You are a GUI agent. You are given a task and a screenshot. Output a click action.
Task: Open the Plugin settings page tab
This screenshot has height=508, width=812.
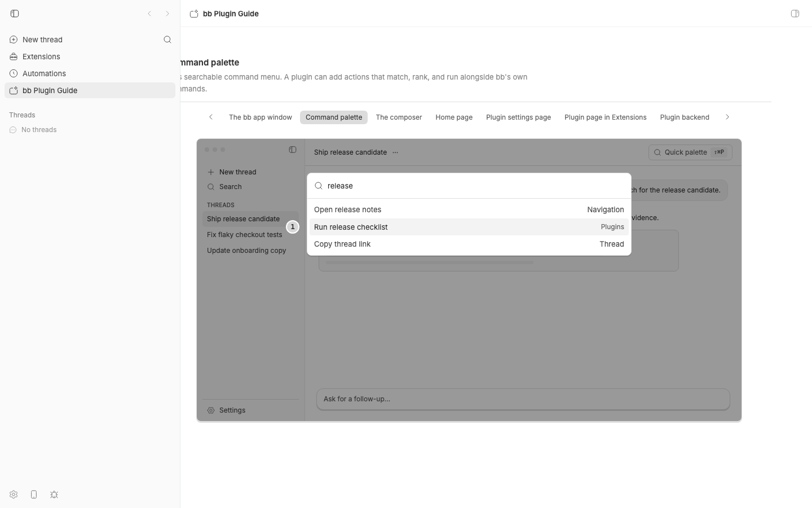click(x=518, y=117)
